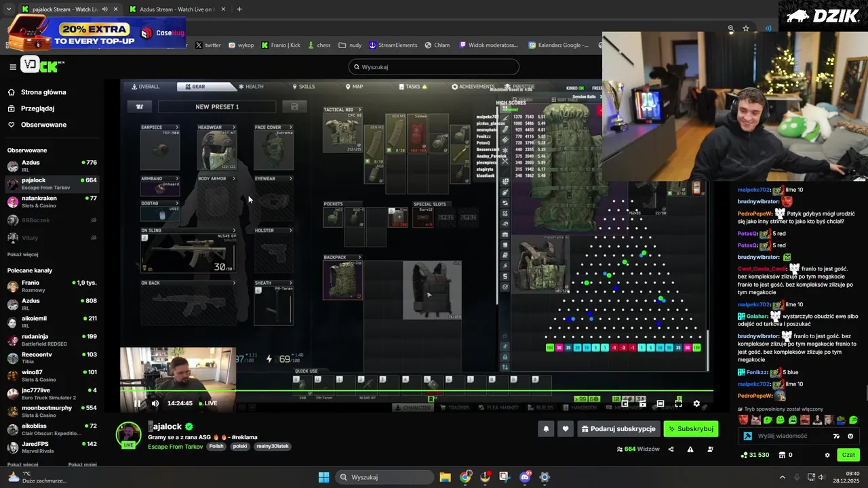This screenshot has height=488, width=868.
Task: Bookmark this page with the star icon
Action: (x=746, y=28)
